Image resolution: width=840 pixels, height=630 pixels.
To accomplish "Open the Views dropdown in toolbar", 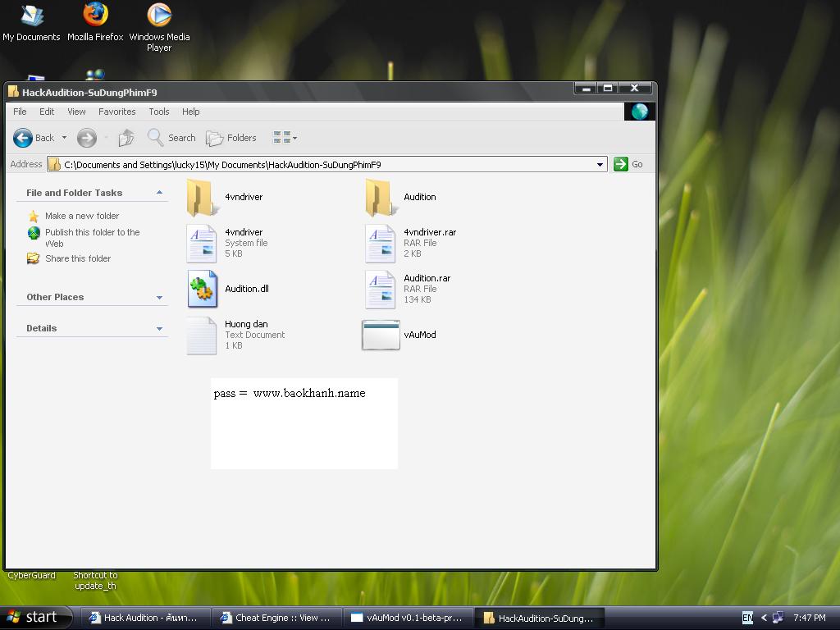I will (x=285, y=138).
